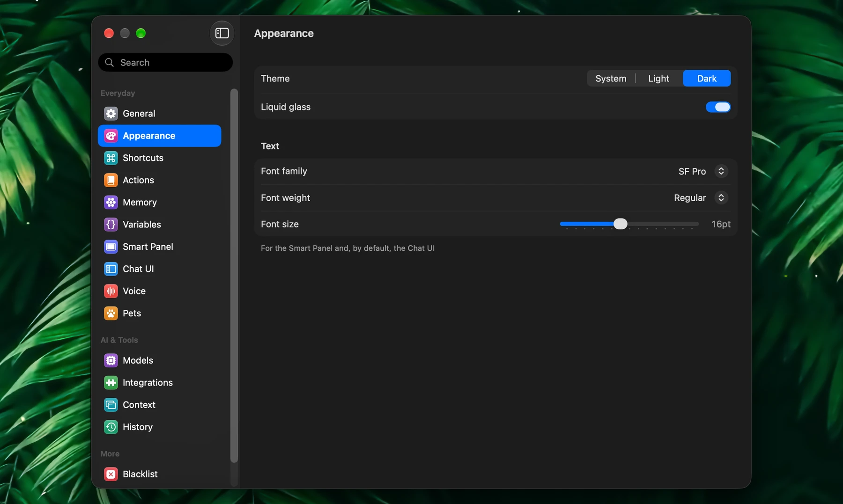The image size is (843, 504).
Task: Click the History clock icon
Action: click(111, 427)
